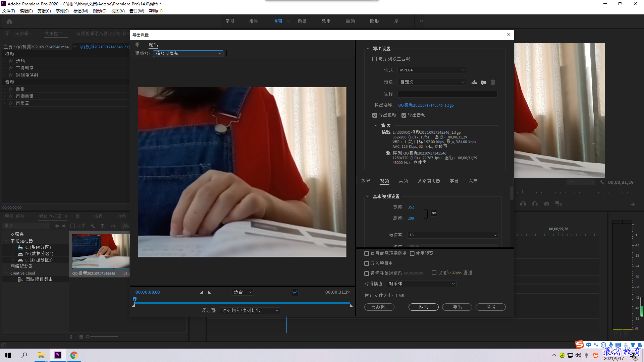
Task: Toggle width-height link chain icon
Action: click(434, 213)
